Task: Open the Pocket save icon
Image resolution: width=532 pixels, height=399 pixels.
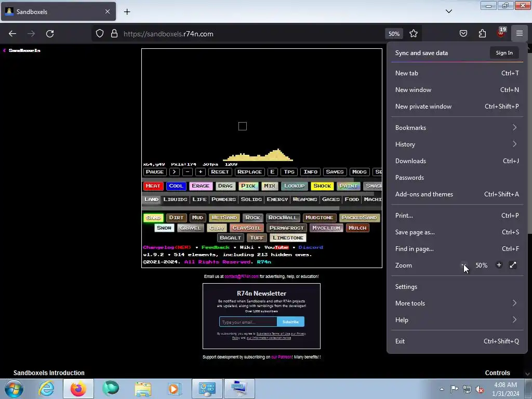Action: tap(463, 34)
